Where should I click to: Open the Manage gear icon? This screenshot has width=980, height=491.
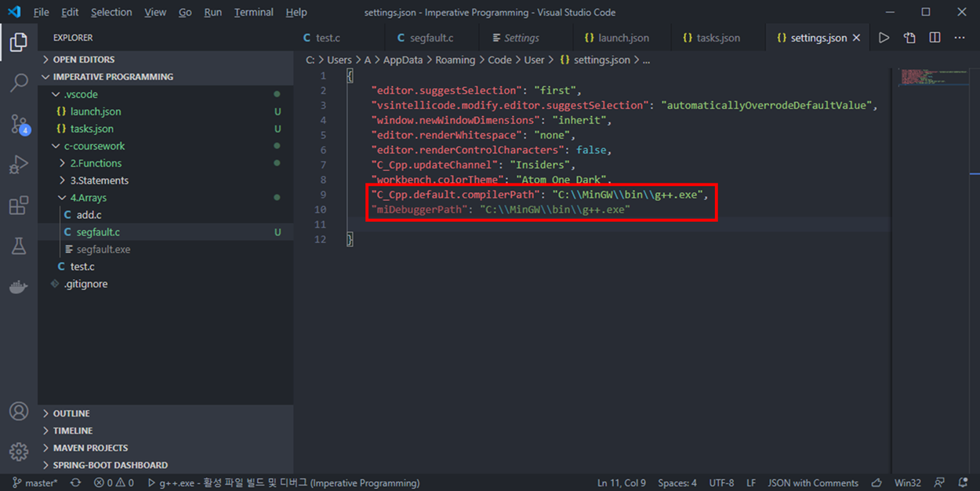coord(19,452)
